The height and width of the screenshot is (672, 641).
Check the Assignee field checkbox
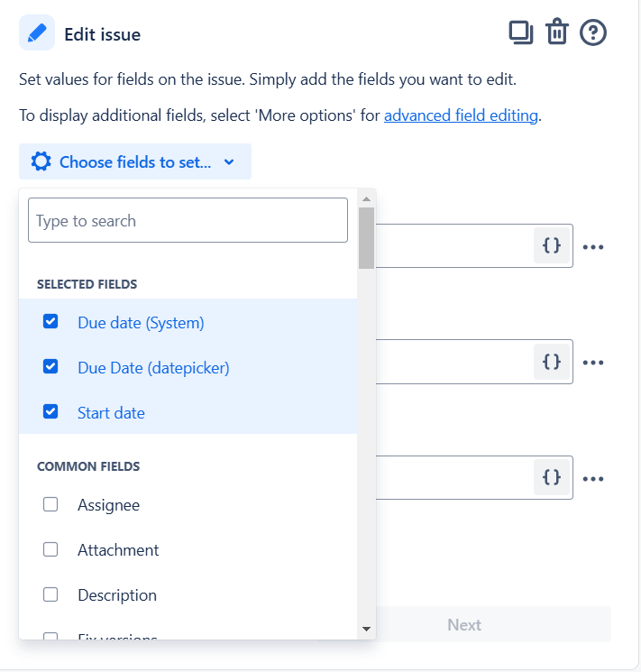click(50, 504)
